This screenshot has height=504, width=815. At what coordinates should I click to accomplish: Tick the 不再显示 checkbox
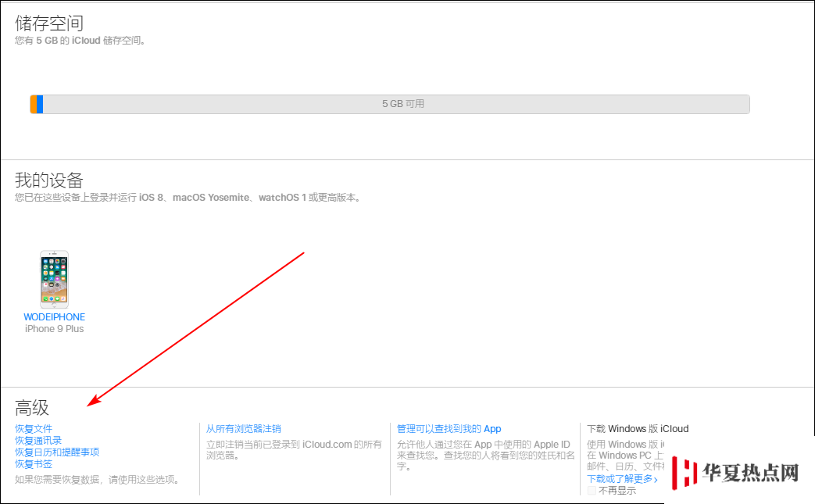pos(592,491)
